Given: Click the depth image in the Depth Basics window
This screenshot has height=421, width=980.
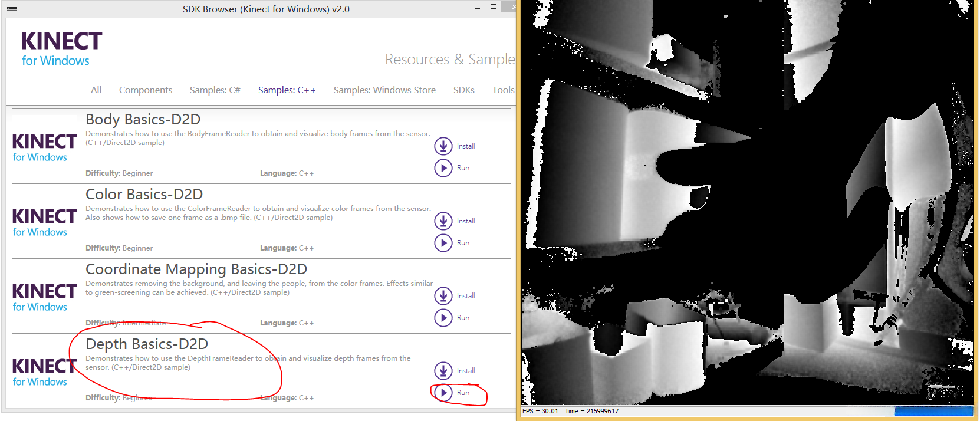Looking at the screenshot, I should point(747,202).
